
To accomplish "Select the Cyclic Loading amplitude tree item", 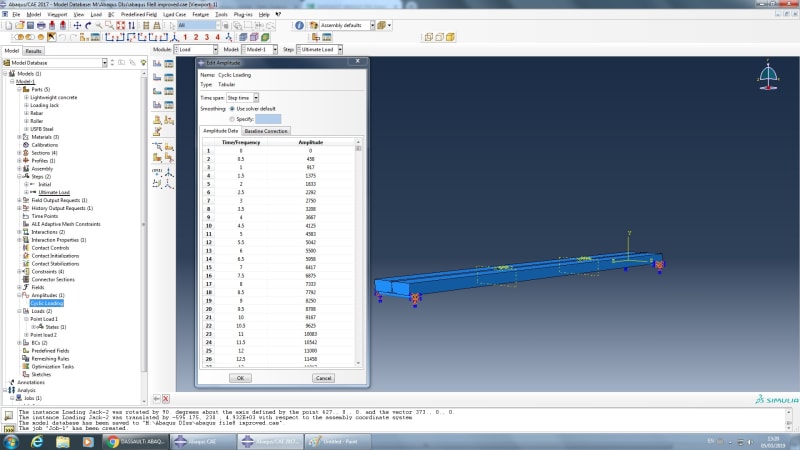I will (x=46, y=303).
